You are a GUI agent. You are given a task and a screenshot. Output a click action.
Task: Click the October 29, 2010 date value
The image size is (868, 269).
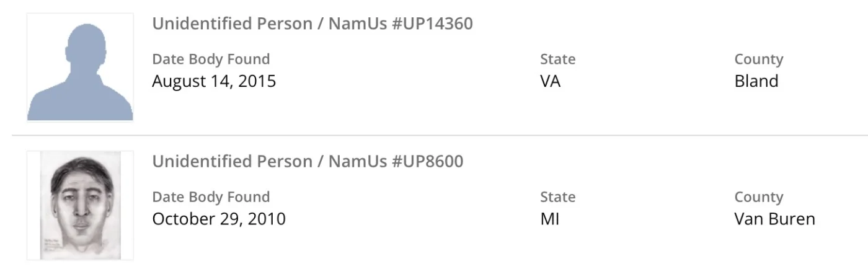(219, 219)
